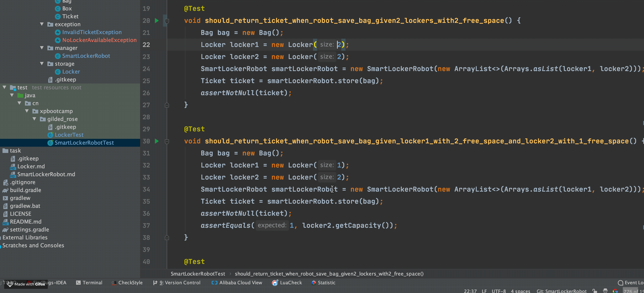Open the Event Log panel

click(630, 282)
